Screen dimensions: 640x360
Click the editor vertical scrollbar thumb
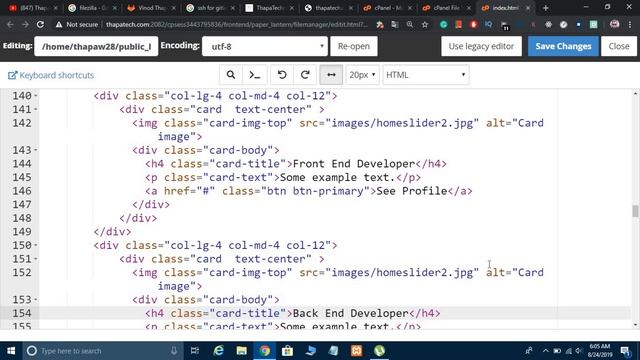635,211
